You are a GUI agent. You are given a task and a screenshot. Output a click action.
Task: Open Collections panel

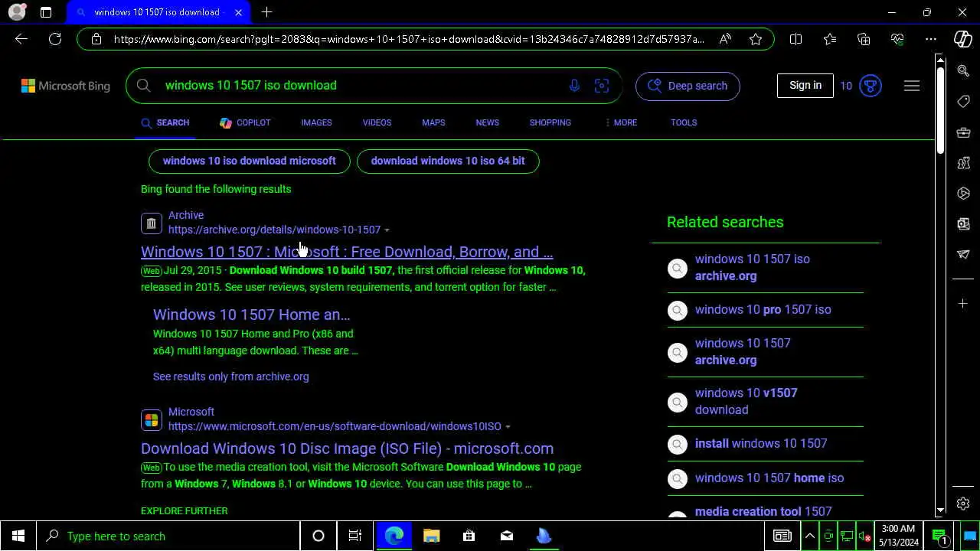tap(864, 39)
